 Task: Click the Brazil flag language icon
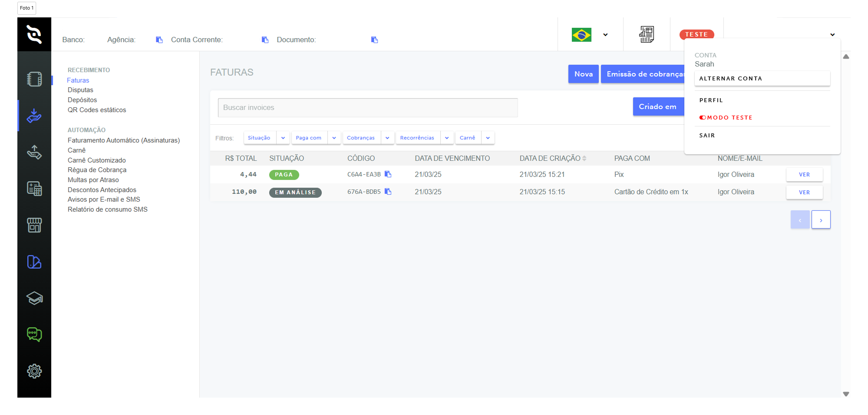tap(581, 35)
